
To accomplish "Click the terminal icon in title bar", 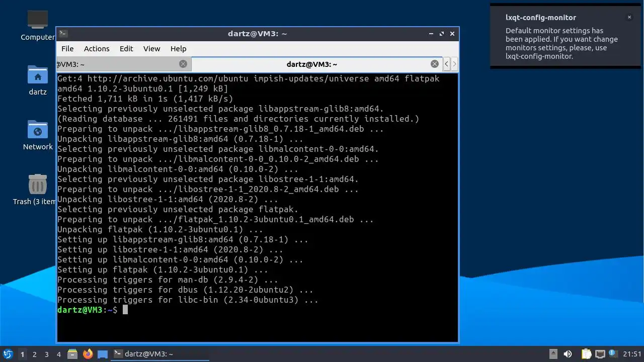I will click(x=63, y=34).
